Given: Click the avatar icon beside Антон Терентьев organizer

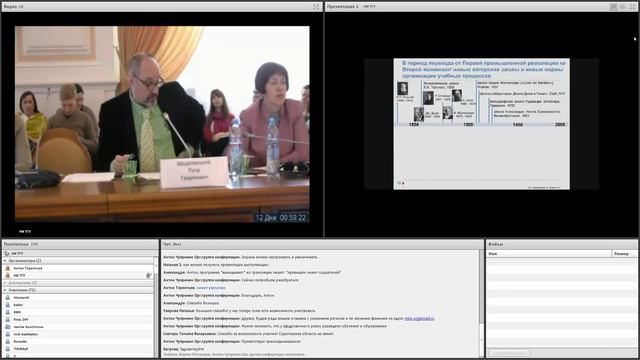Looking at the screenshot, I should [x=7, y=268].
